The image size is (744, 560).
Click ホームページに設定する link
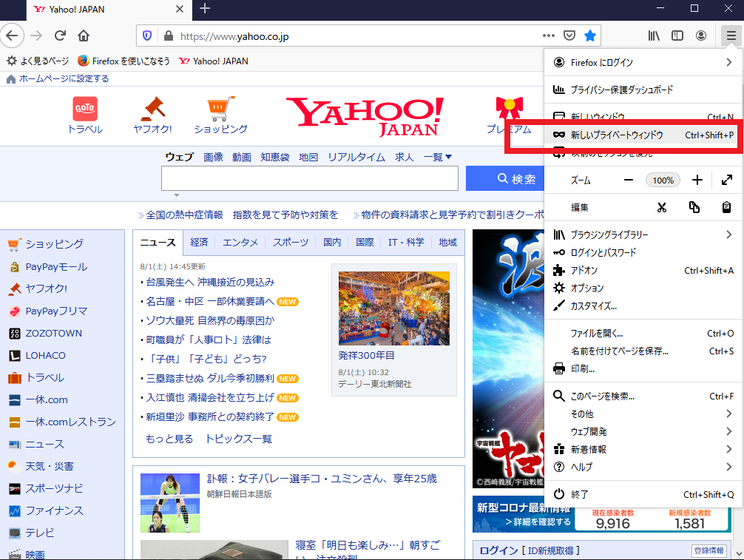(x=64, y=78)
